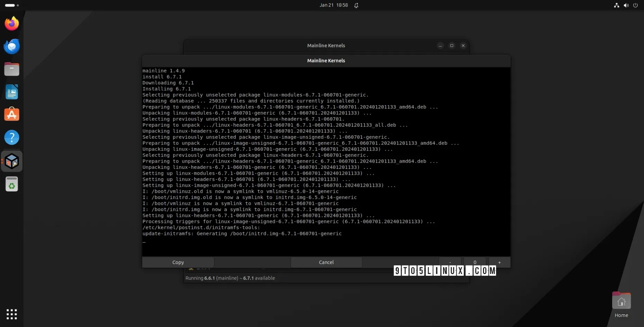Open LibreOffice Writer from the dock
Screen dimensions: 644x327
12,92
